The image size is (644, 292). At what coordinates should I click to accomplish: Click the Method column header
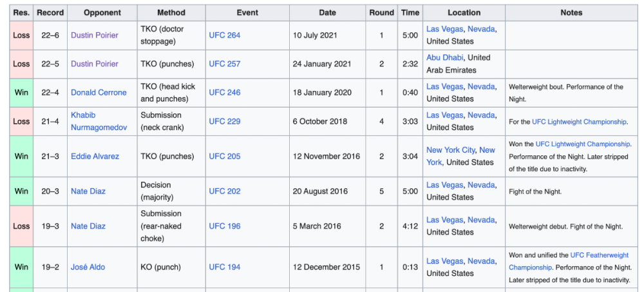click(171, 13)
